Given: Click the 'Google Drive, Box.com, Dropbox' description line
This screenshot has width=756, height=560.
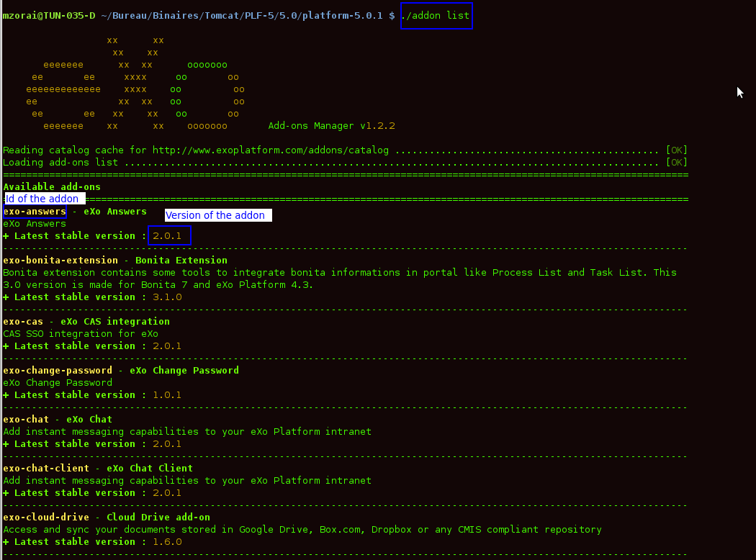Looking at the screenshot, I should coord(302,529).
